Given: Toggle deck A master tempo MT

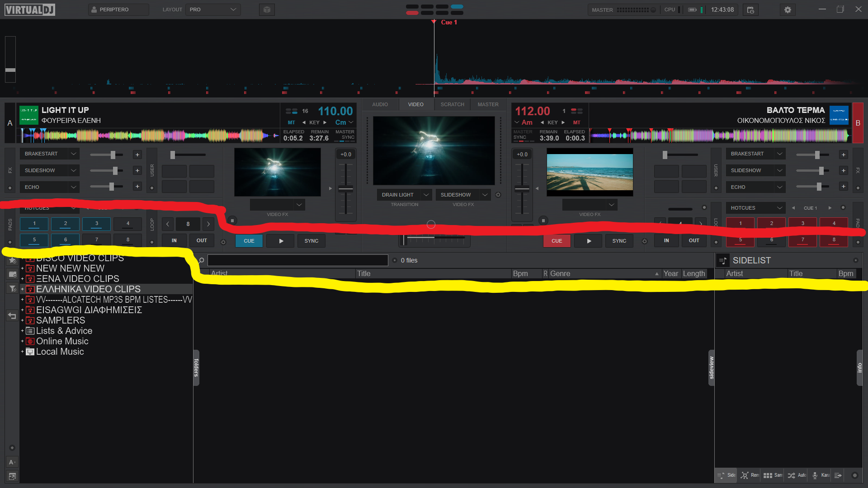Looking at the screenshot, I should [292, 122].
